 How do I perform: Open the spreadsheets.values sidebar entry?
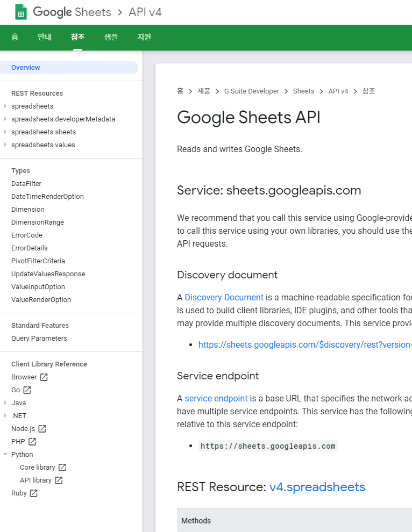coord(43,145)
